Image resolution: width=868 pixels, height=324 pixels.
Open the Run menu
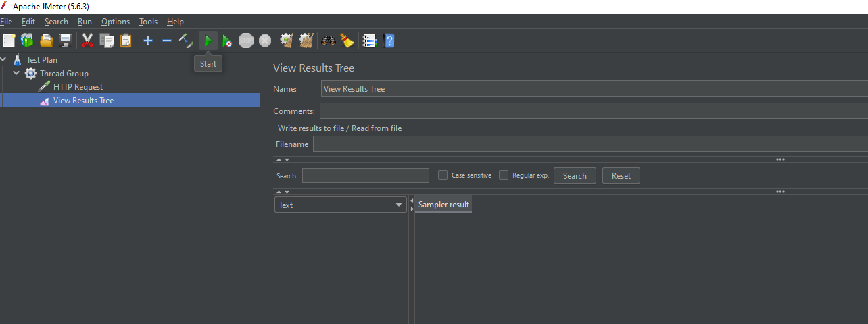tap(85, 22)
